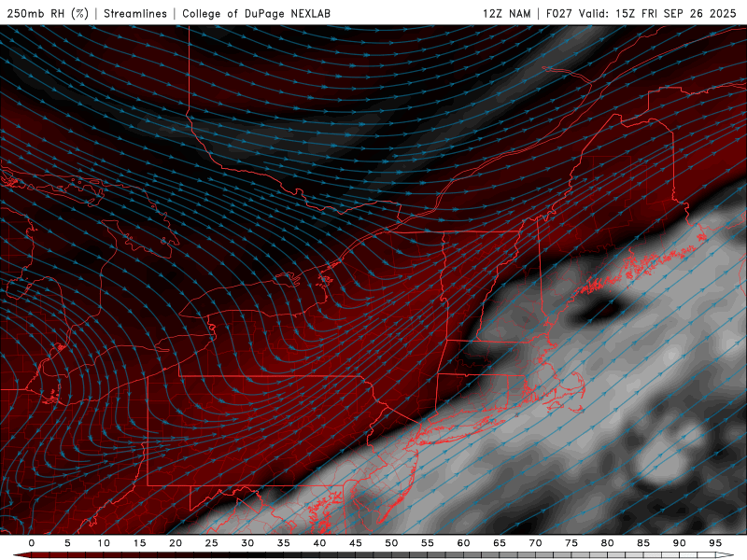Click the colorbar label '90'
Image resolution: width=747 pixels, height=560 pixels.
[680, 543]
